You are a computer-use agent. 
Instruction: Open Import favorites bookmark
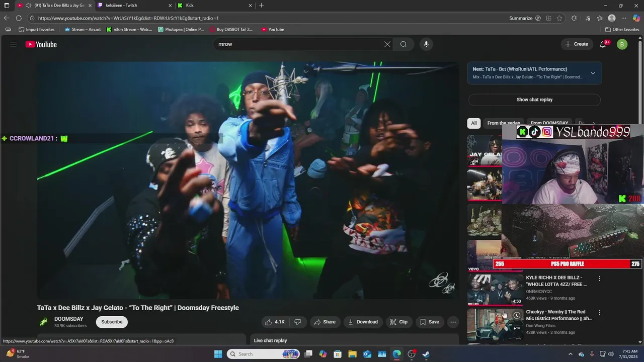pos(37,30)
